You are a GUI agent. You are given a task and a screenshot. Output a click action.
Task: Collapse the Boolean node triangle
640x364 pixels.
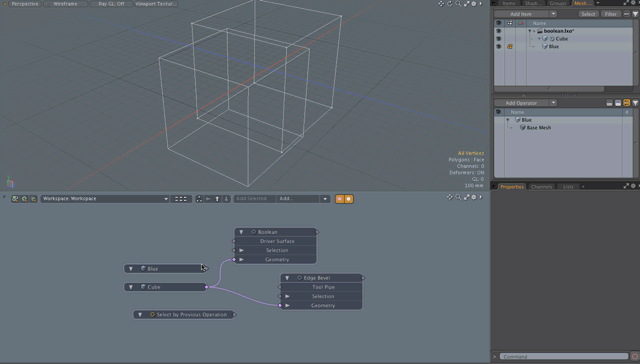coord(241,232)
